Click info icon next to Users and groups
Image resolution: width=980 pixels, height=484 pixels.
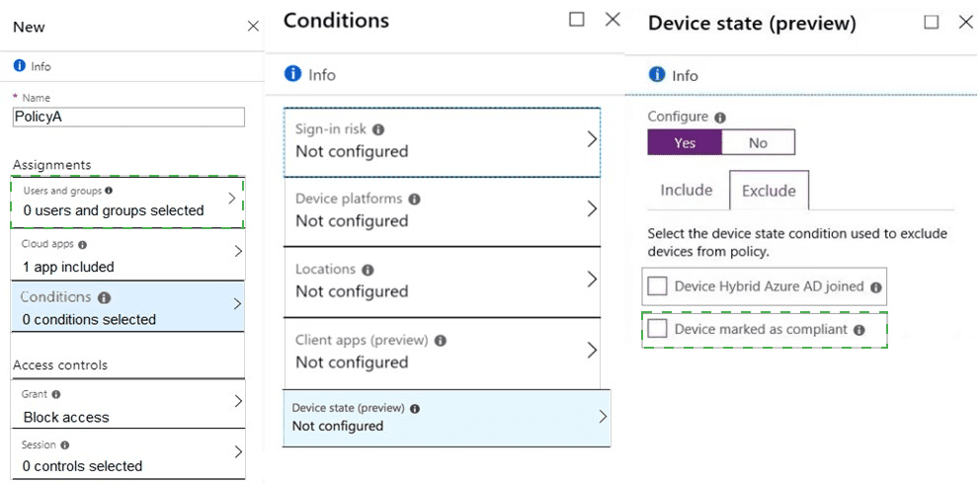[x=109, y=191]
